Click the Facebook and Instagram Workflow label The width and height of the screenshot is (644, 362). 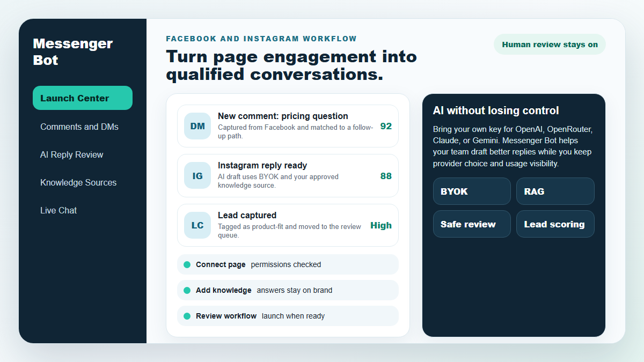tap(261, 39)
